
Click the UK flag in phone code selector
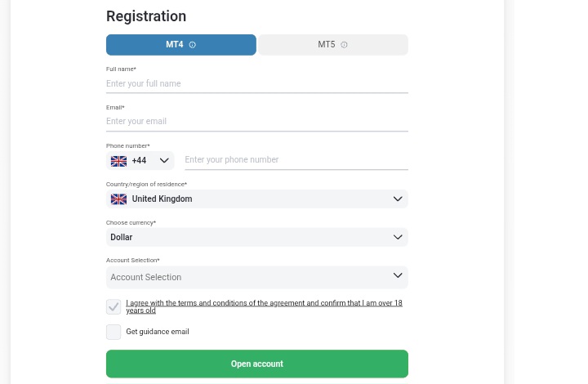tap(118, 161)
